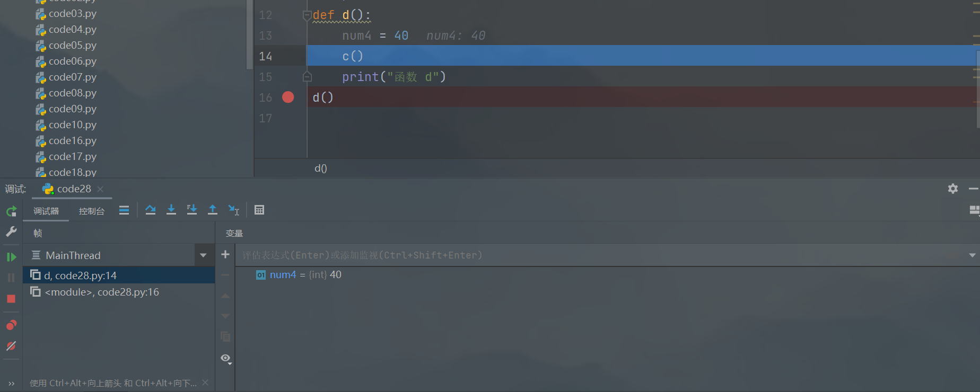Run to cursor position
Image resolution: width=980 pixels, height=392 pixels.
(x=234, y=210)
